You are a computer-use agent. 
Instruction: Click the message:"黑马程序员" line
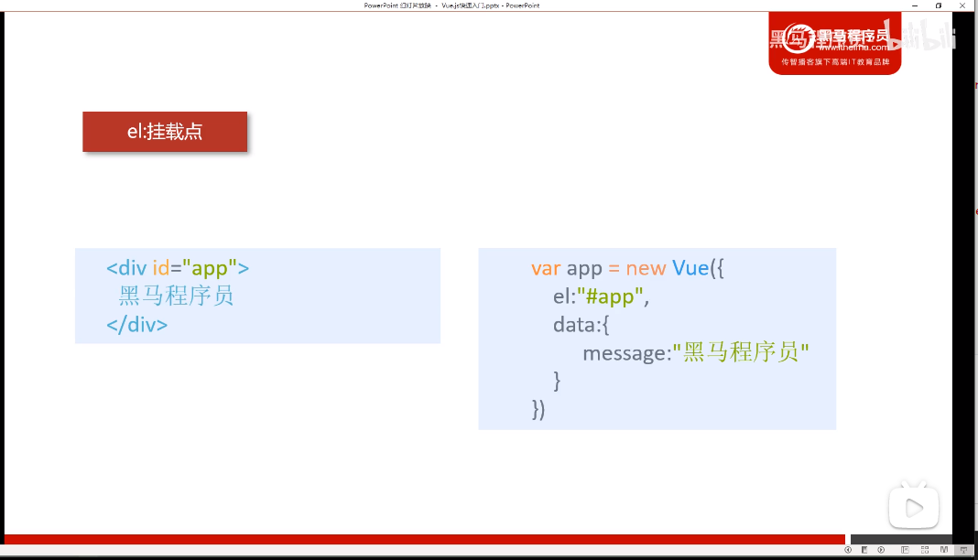pyautogui.click(x=696, y=352)
